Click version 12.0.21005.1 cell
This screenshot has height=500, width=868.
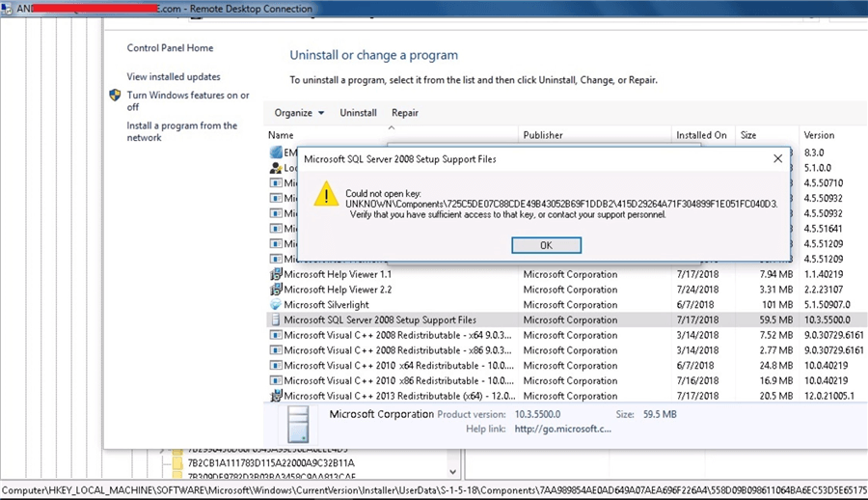[828, 396]
